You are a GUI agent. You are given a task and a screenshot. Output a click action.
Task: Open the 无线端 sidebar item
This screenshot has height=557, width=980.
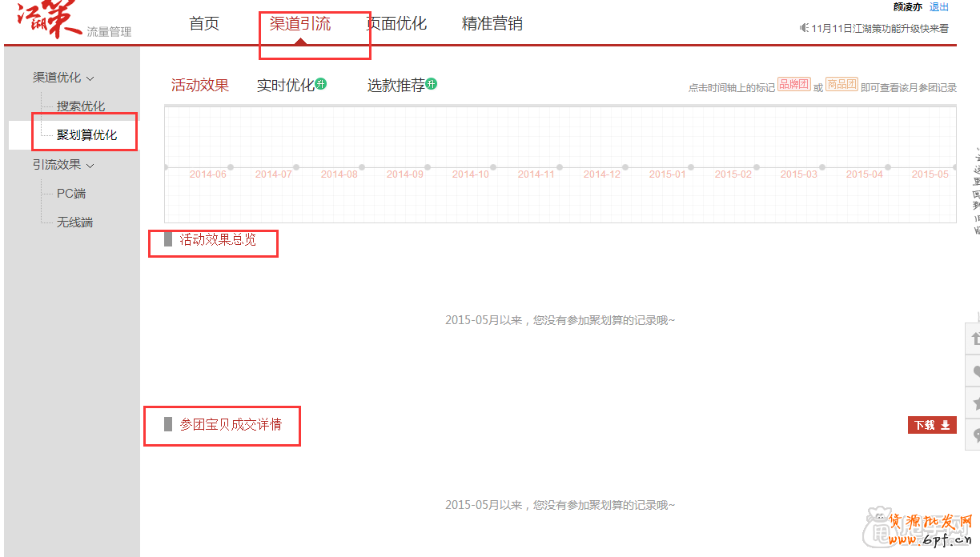point(74,222)
